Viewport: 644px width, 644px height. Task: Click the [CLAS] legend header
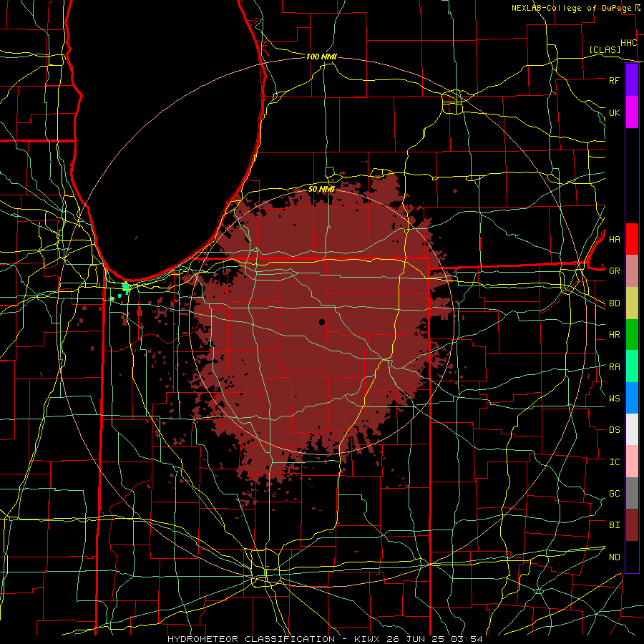(x=605, y=50)
